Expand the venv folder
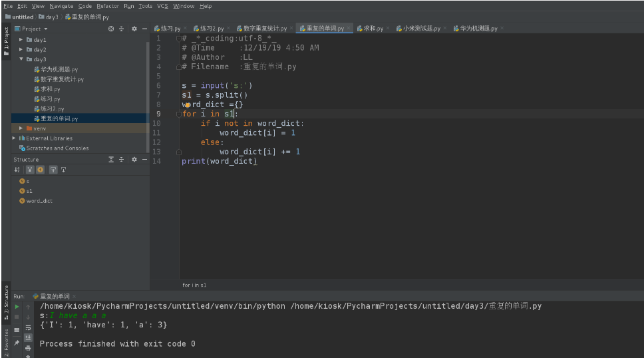The image size is (644, 358). click(21, 128)
